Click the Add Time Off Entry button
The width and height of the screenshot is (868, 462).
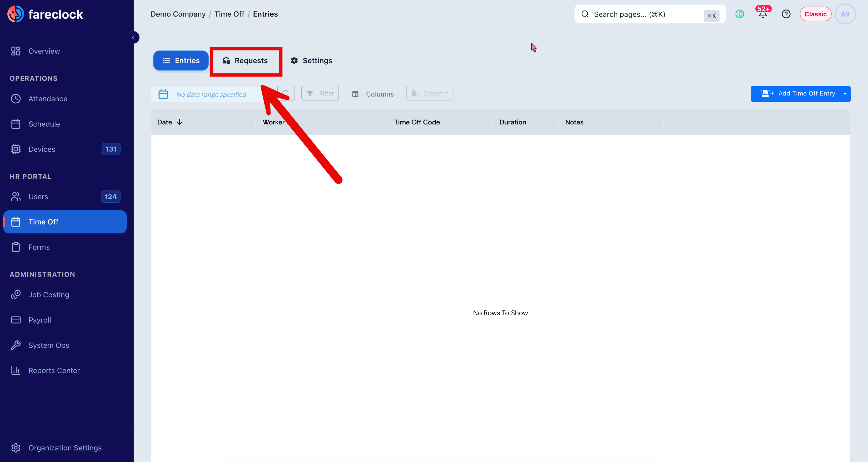click(x=796, y=94)
